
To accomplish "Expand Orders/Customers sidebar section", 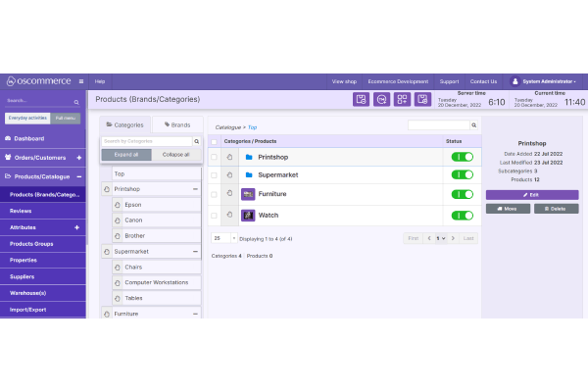I will pyautogui.click(x=79, y=158).
